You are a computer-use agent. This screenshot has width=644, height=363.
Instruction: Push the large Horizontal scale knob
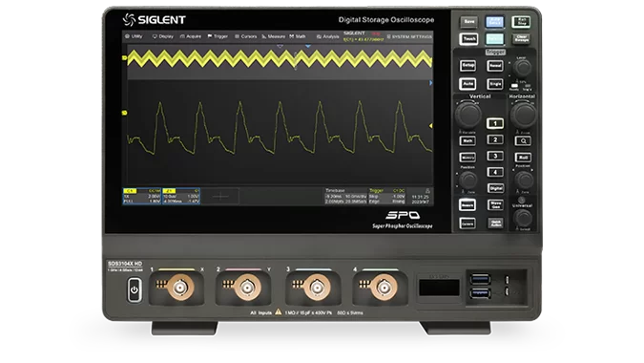click(523, 115)
